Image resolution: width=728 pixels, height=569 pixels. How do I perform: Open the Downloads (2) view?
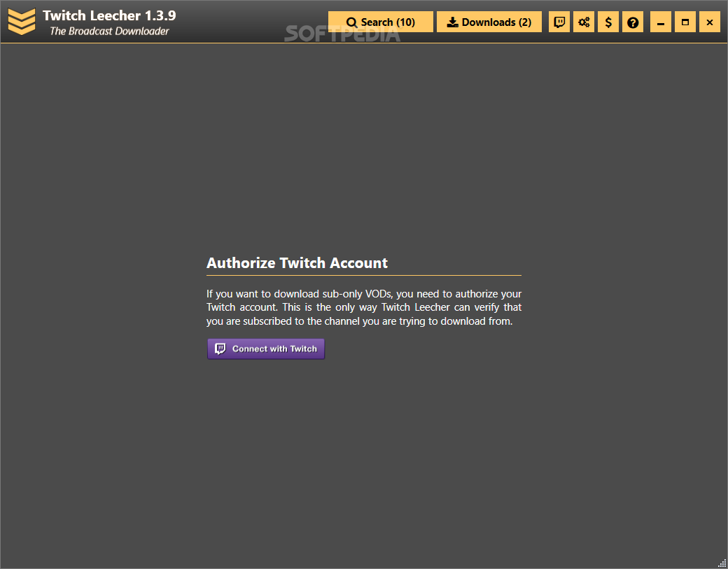coord(489,22)
